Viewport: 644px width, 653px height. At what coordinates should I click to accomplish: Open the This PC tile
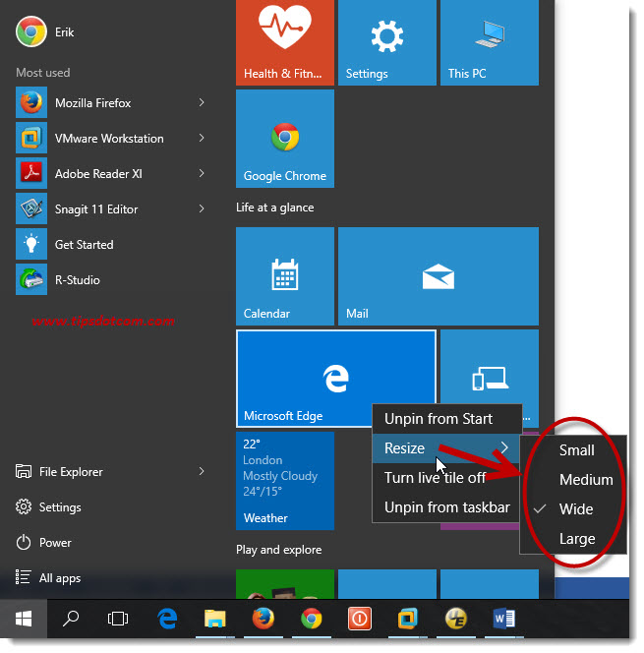[x=489, y=41]
